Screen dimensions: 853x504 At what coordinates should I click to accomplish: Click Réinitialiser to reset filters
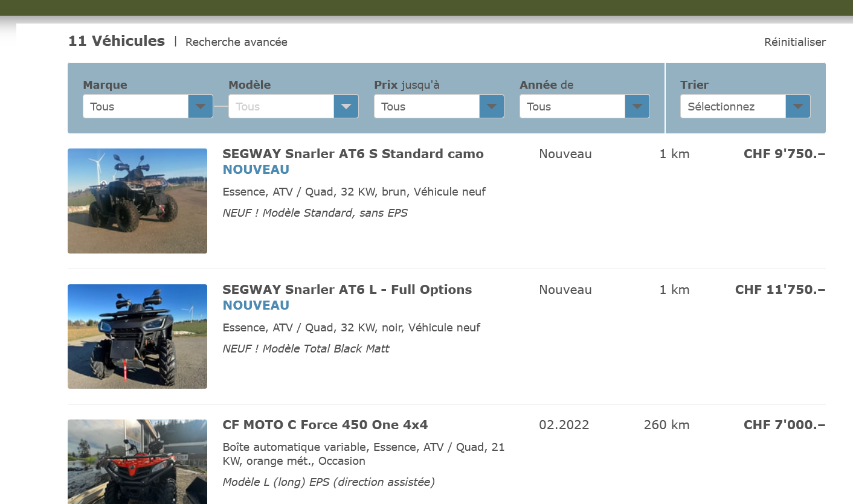(x=795, y=42)
